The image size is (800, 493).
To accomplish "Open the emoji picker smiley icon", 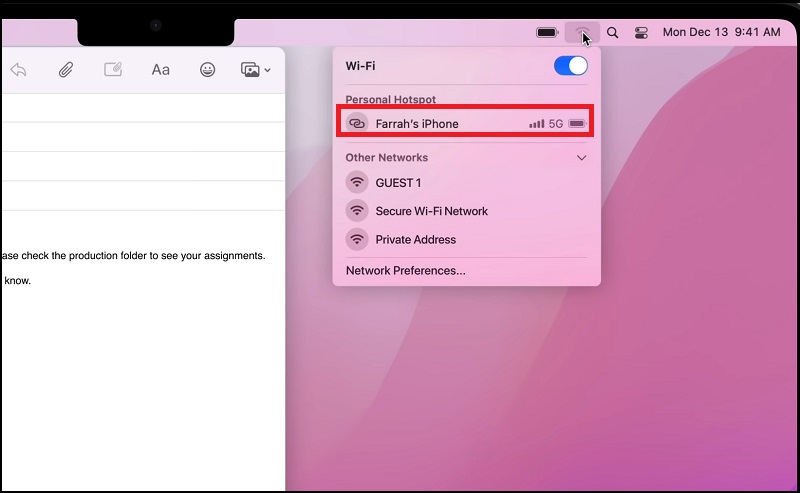I will click(x=207, y=69).
